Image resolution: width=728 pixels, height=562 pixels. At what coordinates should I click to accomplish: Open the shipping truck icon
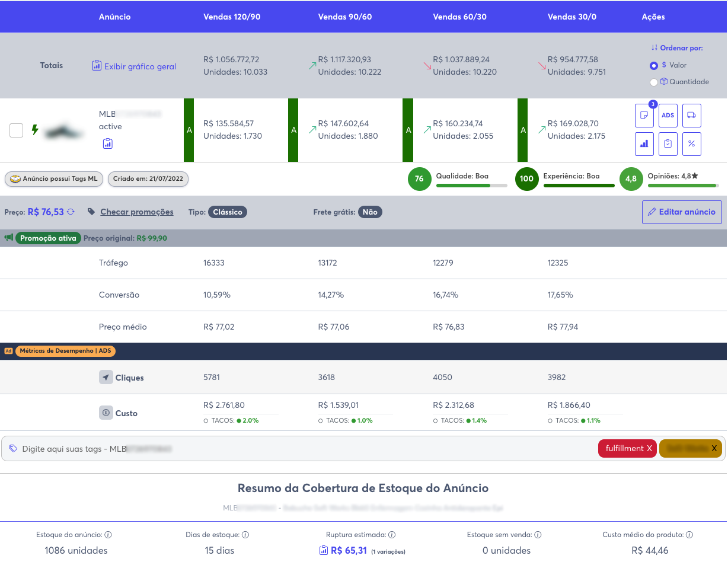(691, 116)
